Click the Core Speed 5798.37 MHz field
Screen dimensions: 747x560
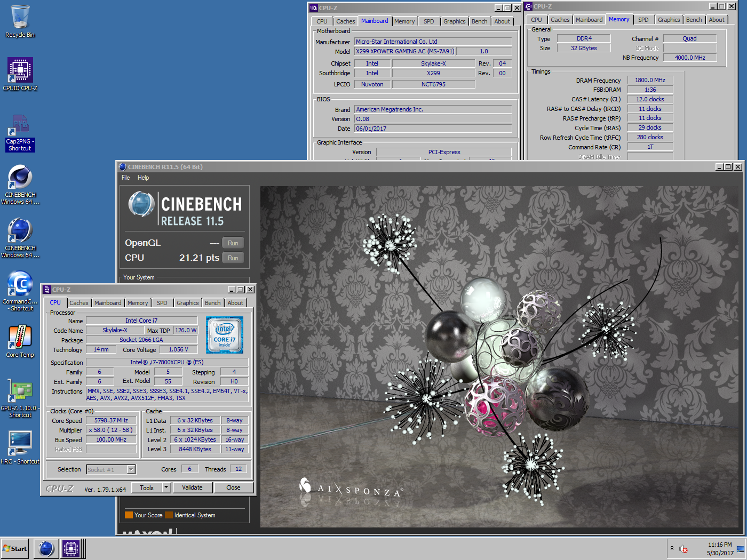111,420
